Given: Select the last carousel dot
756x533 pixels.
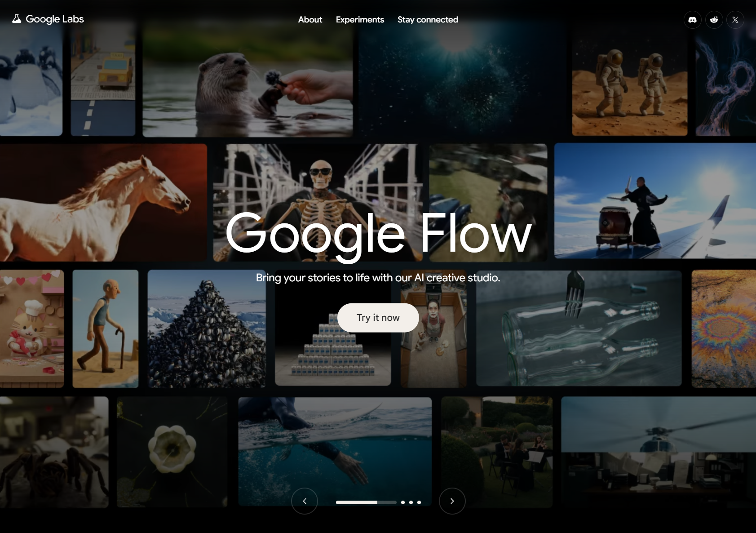Looking at the screenshot, I should (x=419, y=502).
